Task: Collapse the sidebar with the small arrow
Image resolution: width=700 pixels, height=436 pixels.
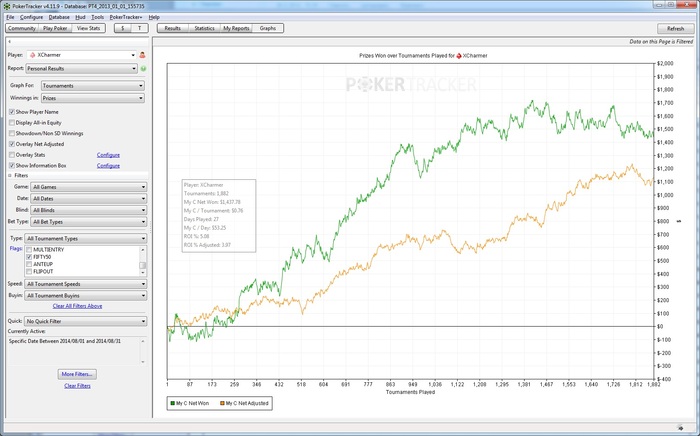Action: [x=9, y=41]
